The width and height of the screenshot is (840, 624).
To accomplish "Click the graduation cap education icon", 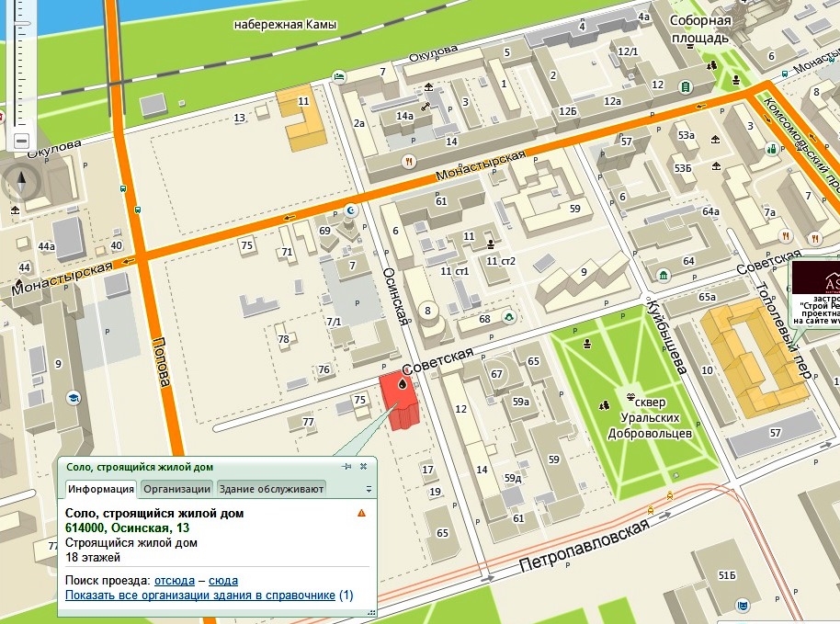I will 72,398.
